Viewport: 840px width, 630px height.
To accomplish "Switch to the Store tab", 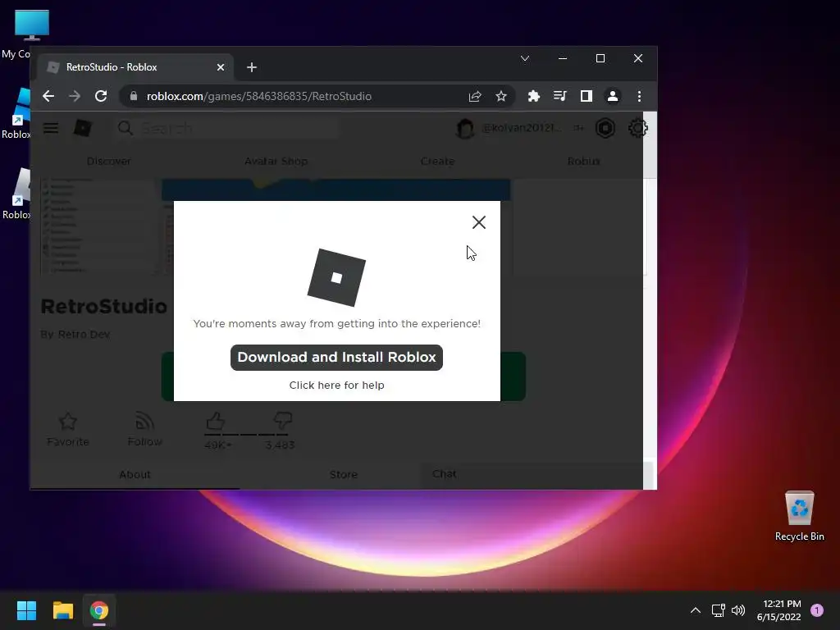I will tap(344, 475).
